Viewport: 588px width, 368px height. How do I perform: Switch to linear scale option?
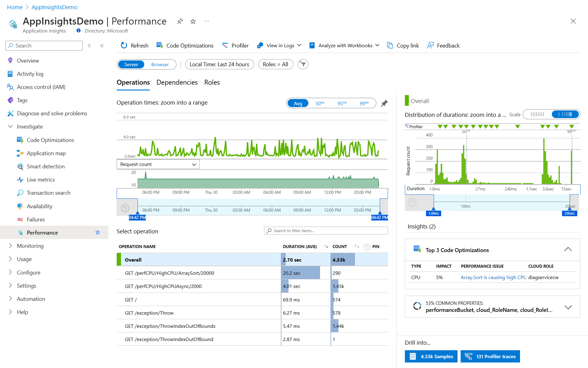(x=537, y=114)
